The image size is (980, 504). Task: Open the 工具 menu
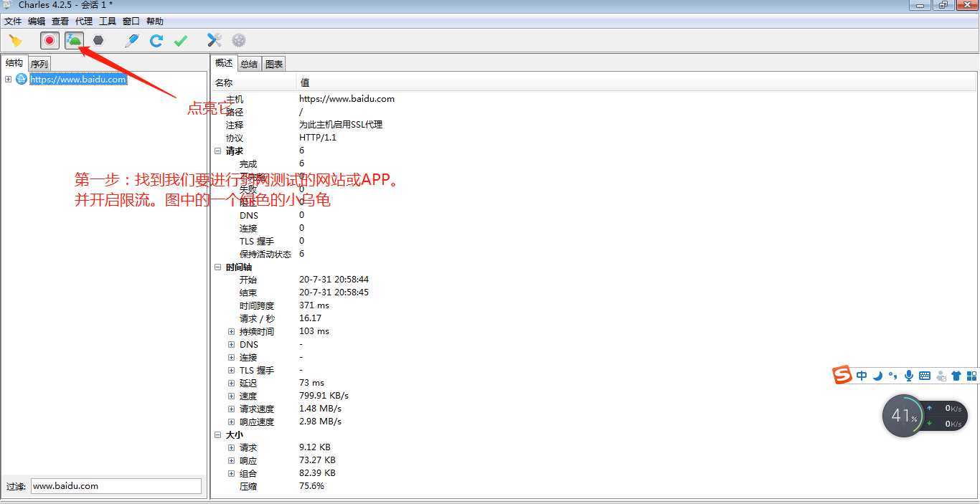point(108,22)
